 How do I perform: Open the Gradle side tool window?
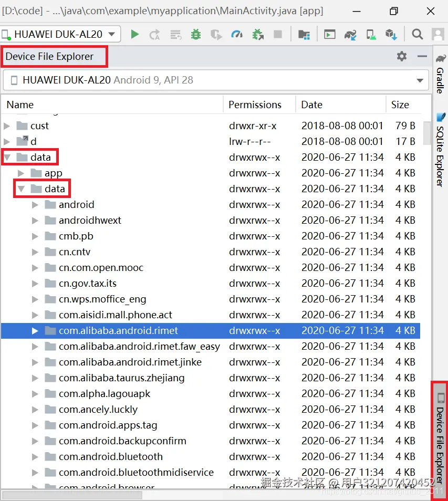[x=440, y=74]
